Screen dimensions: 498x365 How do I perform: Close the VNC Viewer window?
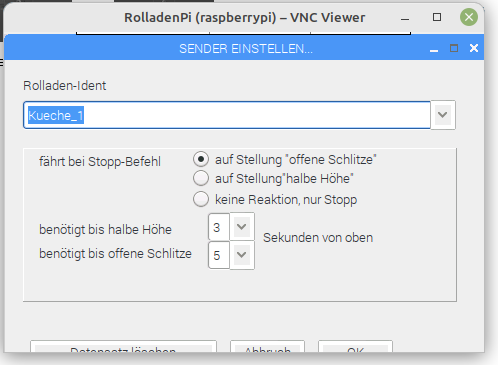pos(469,17)
